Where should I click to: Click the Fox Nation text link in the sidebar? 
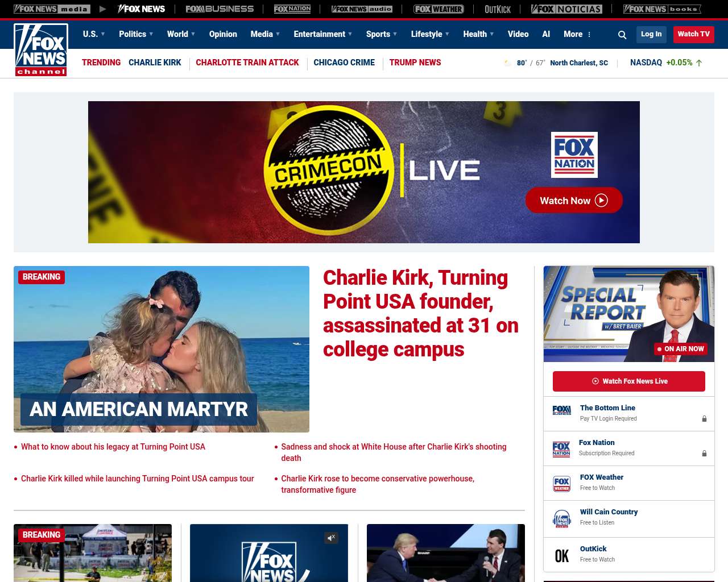597,443
